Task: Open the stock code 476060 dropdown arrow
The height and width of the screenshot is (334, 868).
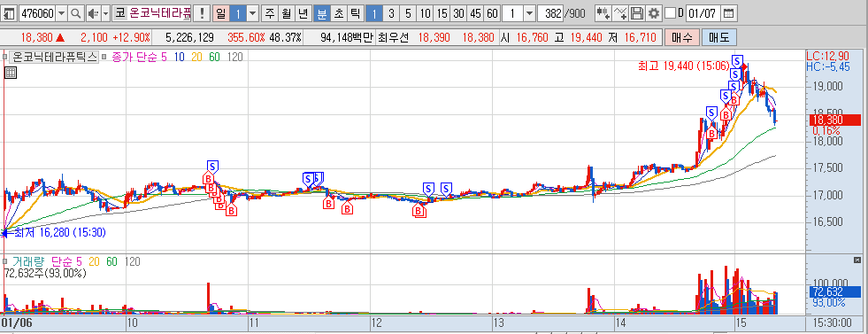Action: 61,12
